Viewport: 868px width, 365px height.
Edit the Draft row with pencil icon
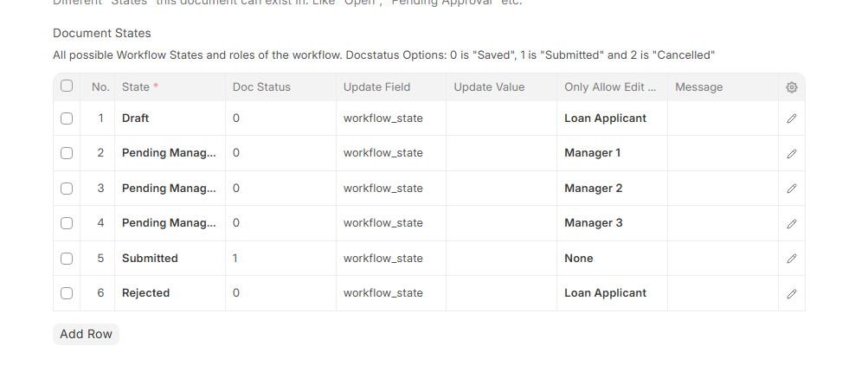(791, 118)
